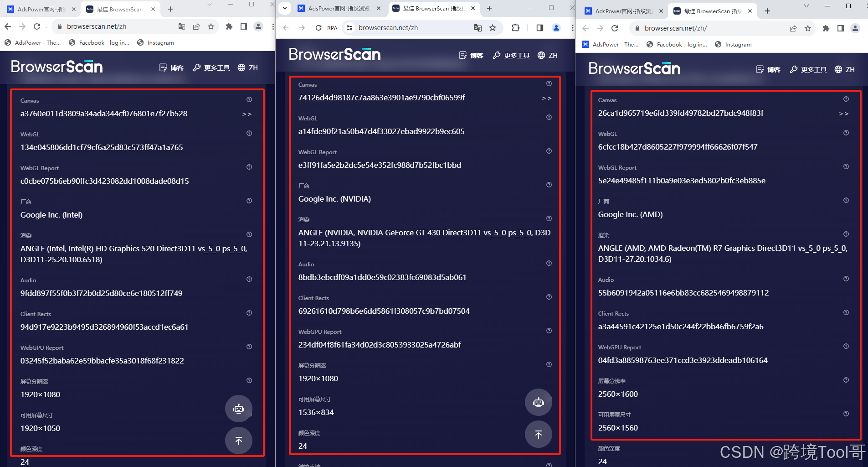868x467 pixels.
Task: Click translate icon in left window address bar
Action: [182, 26]
